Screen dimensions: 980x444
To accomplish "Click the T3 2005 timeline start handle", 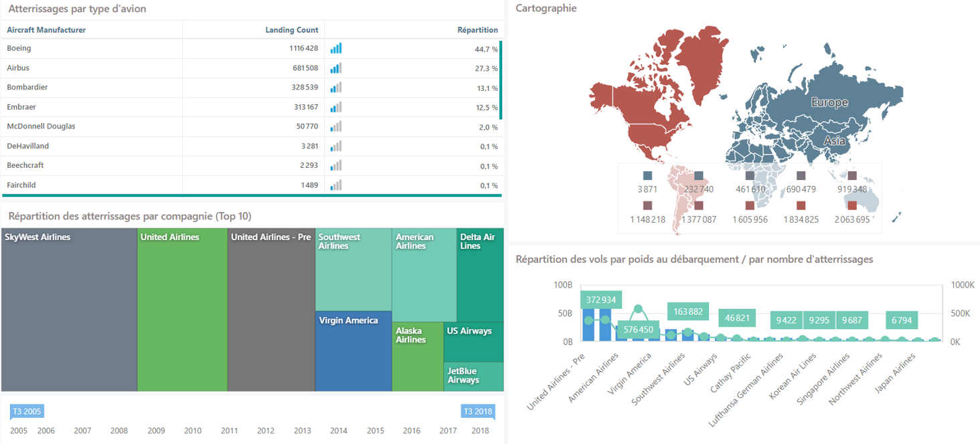I will click(27, 411).
